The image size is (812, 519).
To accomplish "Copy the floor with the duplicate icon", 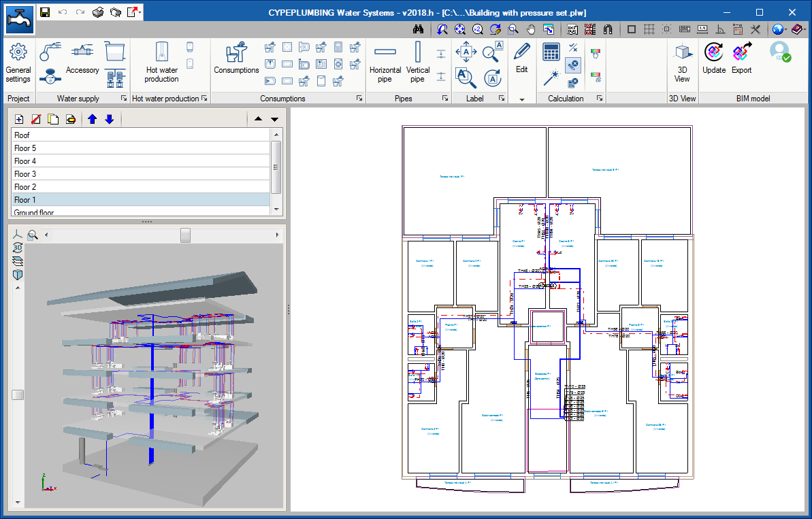I will [53, 119].
